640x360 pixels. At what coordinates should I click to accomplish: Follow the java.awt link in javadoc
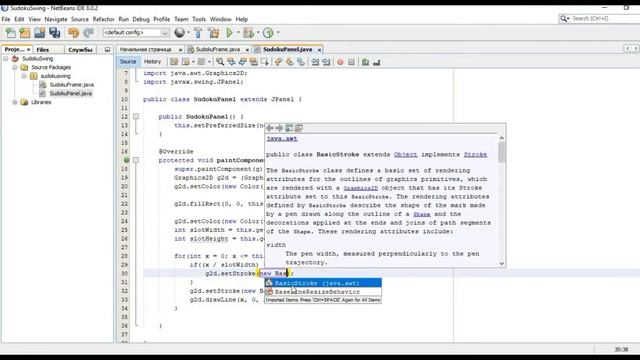[x=282, y=139]
